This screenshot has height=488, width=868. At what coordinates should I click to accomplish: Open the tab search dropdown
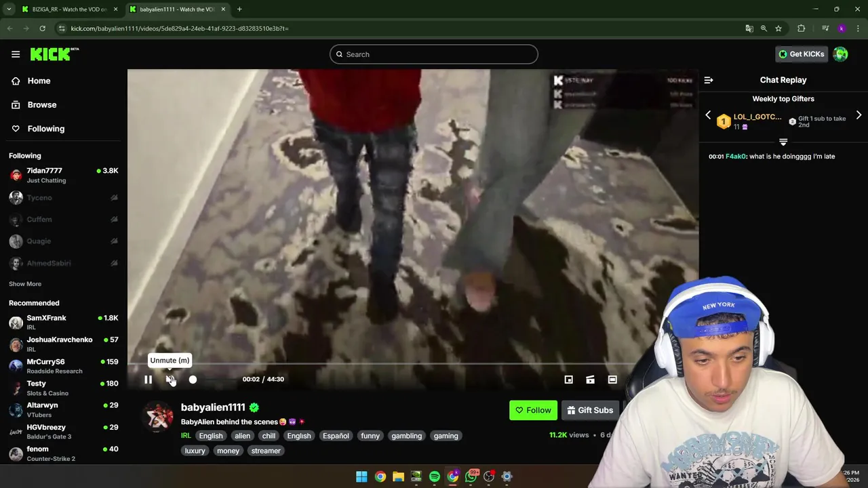[9, 9]
